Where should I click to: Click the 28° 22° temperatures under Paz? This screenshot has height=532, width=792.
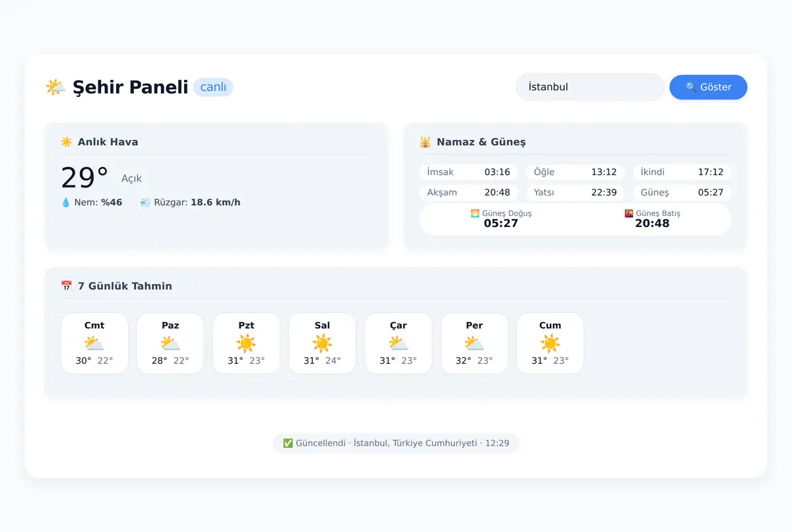click(x=170, y=361)
